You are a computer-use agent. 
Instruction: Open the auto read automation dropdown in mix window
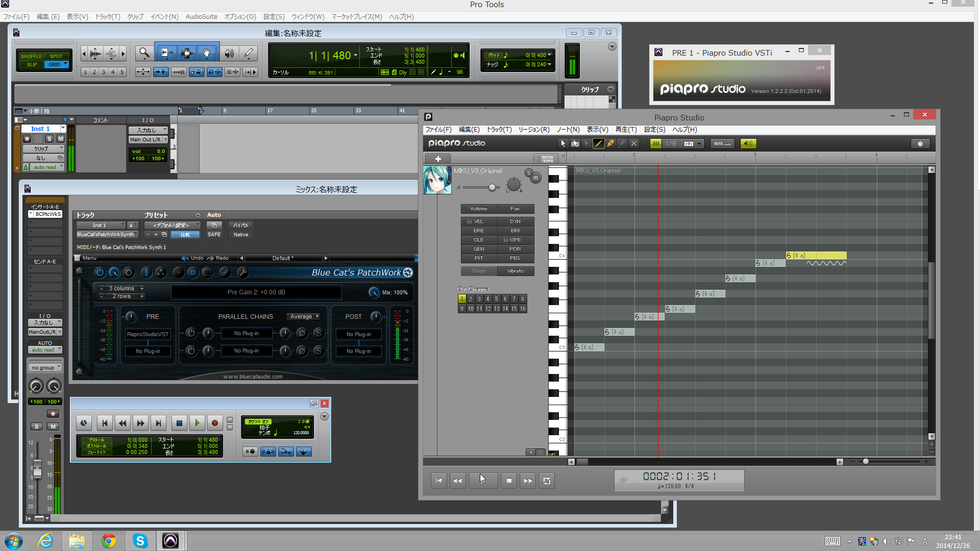tap(45, 350)
